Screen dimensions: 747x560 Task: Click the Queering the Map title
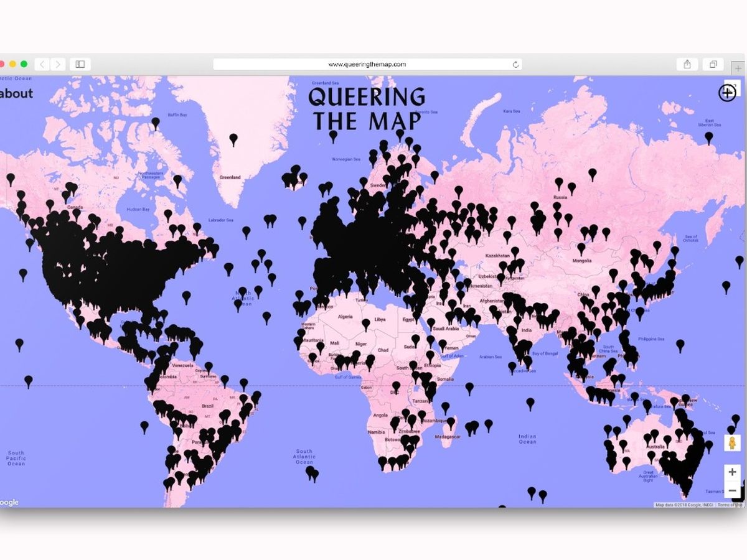[367, 109]
